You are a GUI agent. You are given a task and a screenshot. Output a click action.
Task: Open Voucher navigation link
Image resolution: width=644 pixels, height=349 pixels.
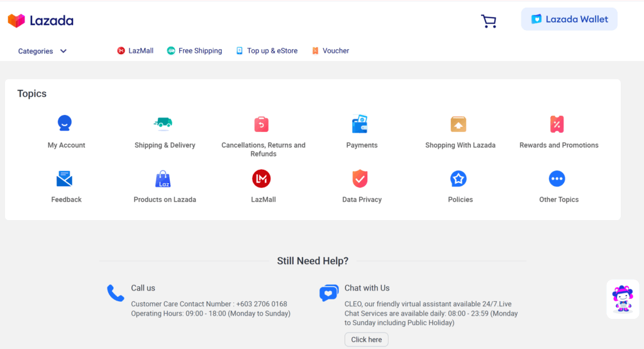(330, 50)
